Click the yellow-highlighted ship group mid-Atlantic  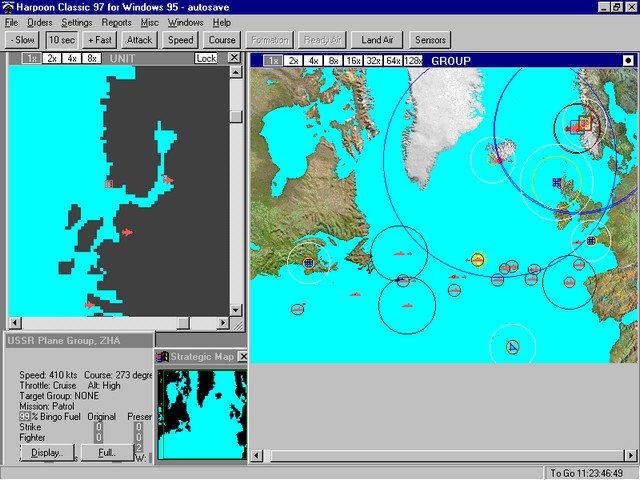point(477,260)
